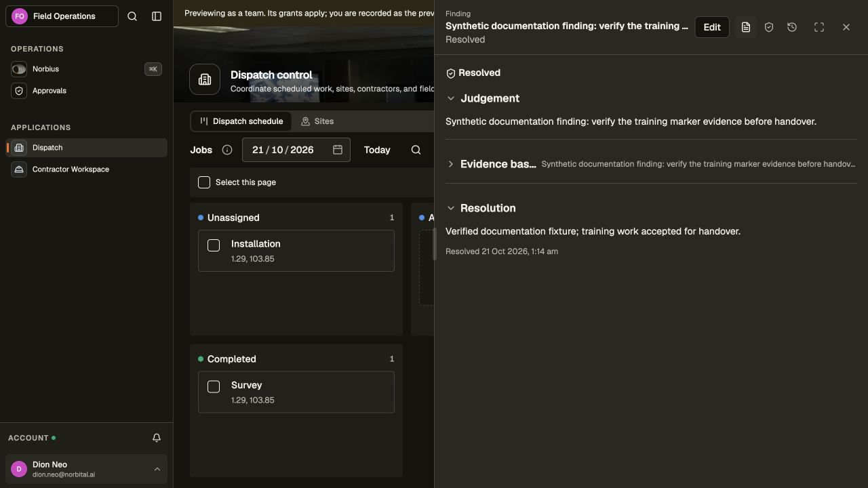Click the Jobs info icon
Image resolution: width=868 pixels, height=488 pixels.
(227, 150)
